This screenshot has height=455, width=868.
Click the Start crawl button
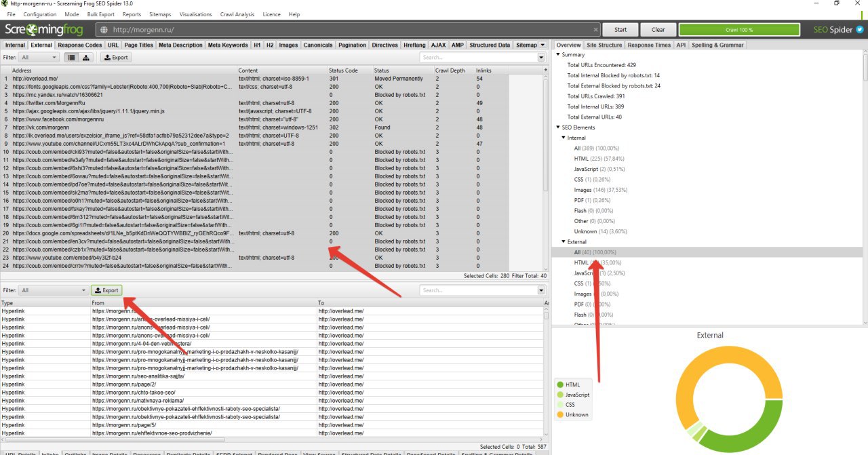click(620, 30)
